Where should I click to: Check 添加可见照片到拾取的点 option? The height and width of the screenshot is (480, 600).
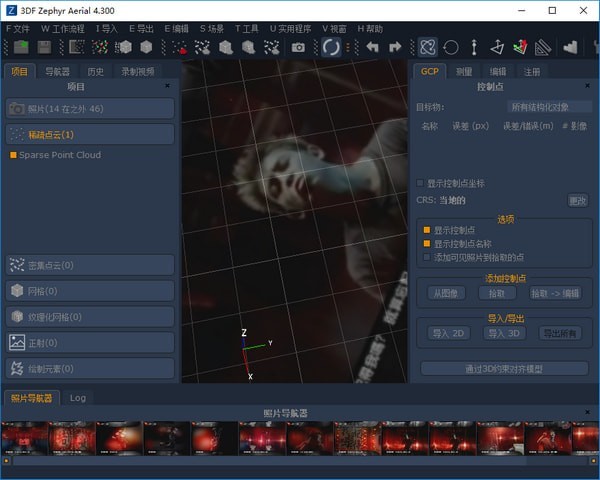click(x=426, y=257)
